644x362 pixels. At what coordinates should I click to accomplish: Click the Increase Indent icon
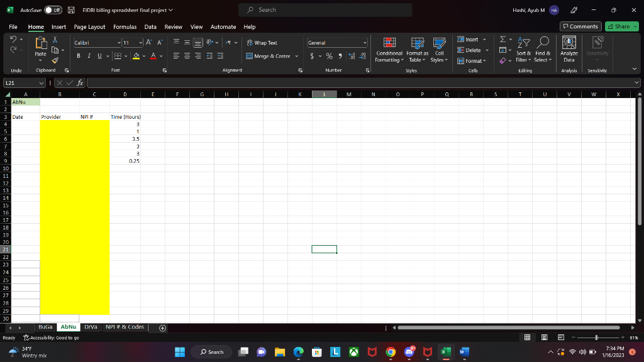(x=220, y=56)
